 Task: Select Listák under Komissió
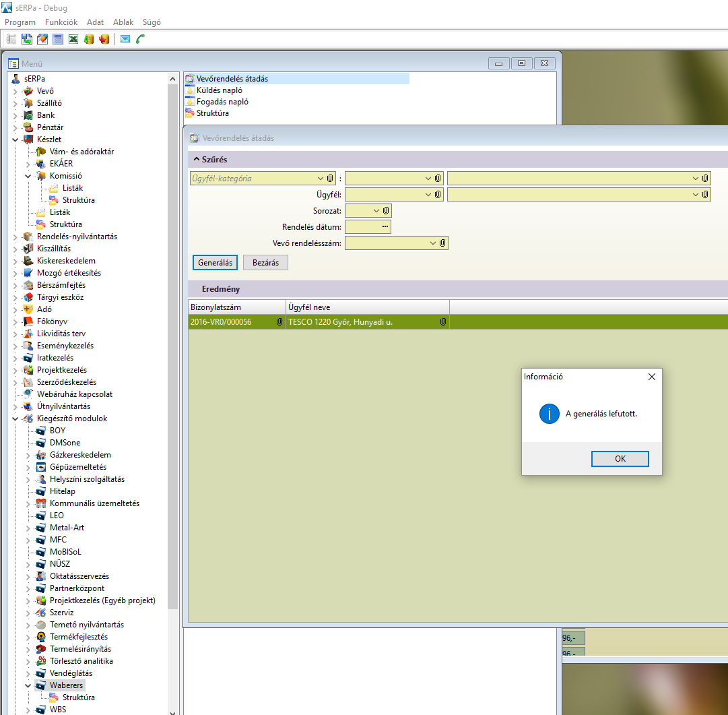point(73,188)
